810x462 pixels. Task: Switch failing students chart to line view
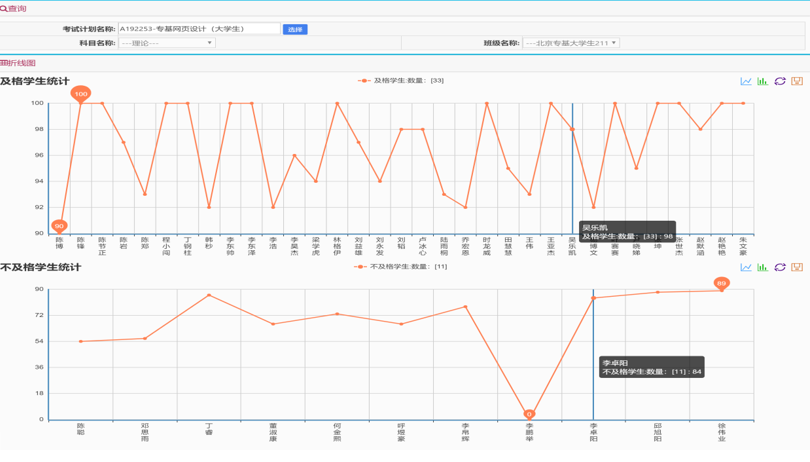click(746, 267)
